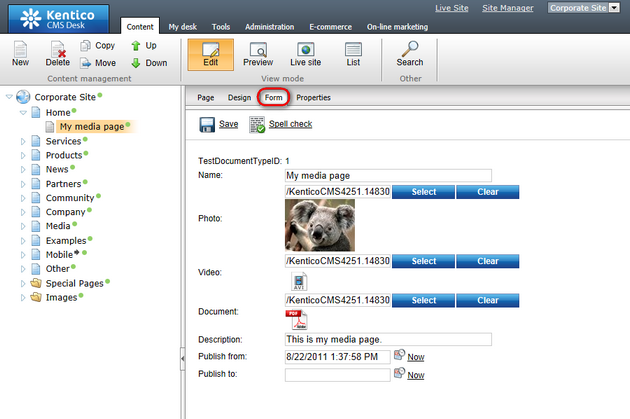The height and width of the screenshot is (419, 630).
Task: Switch to the Page tab
Action: pyautogui.click(x=206, y=98)
